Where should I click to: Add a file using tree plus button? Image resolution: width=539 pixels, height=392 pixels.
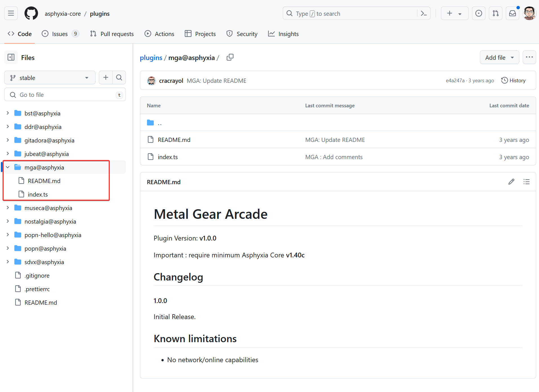point(106,77)
